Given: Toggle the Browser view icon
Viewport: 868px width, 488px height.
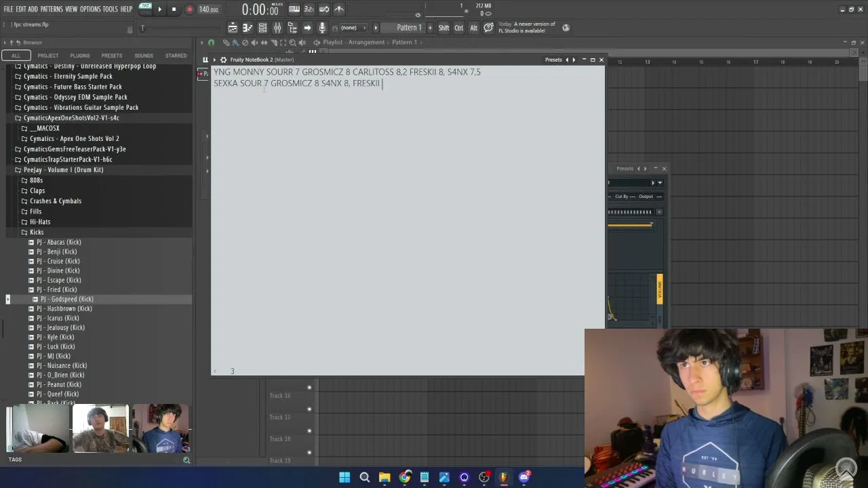Looking at the screenshot, I should 292,28.
